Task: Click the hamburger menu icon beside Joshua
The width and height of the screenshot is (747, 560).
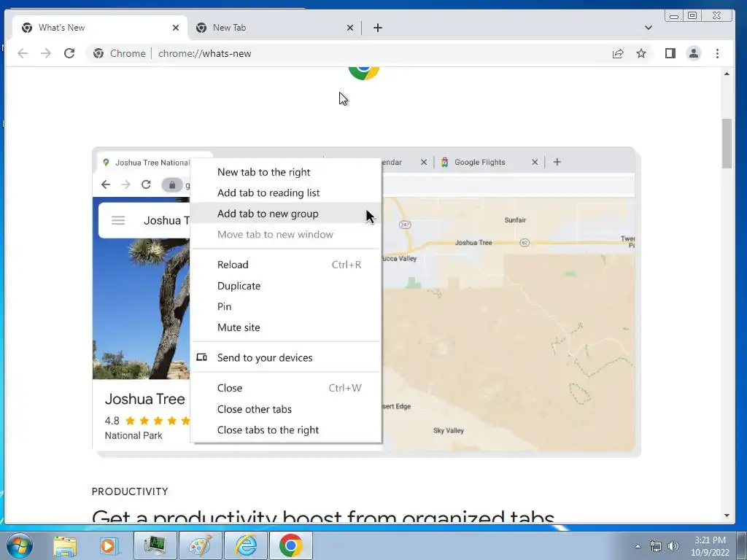Action: click(x=118, y=220)
